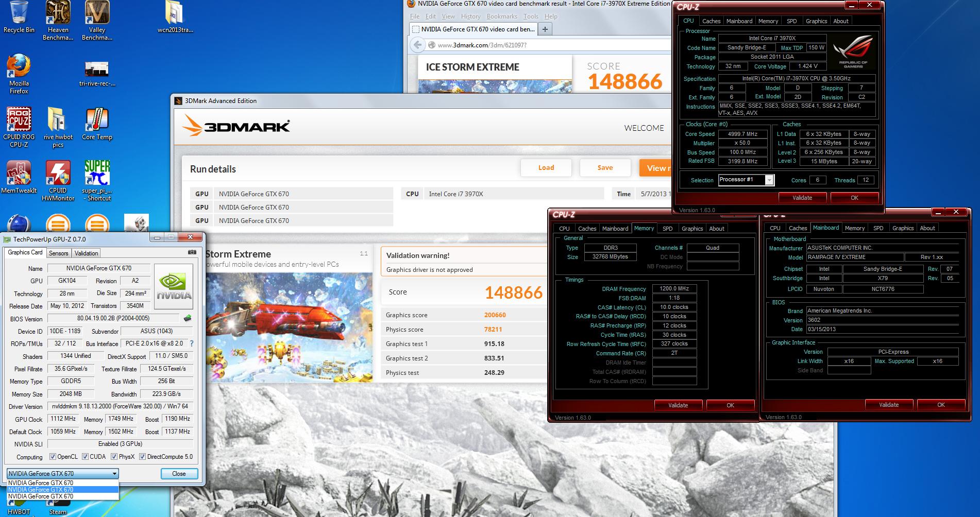
Task: Click the Graphics score value 200660
Action: 495,315
